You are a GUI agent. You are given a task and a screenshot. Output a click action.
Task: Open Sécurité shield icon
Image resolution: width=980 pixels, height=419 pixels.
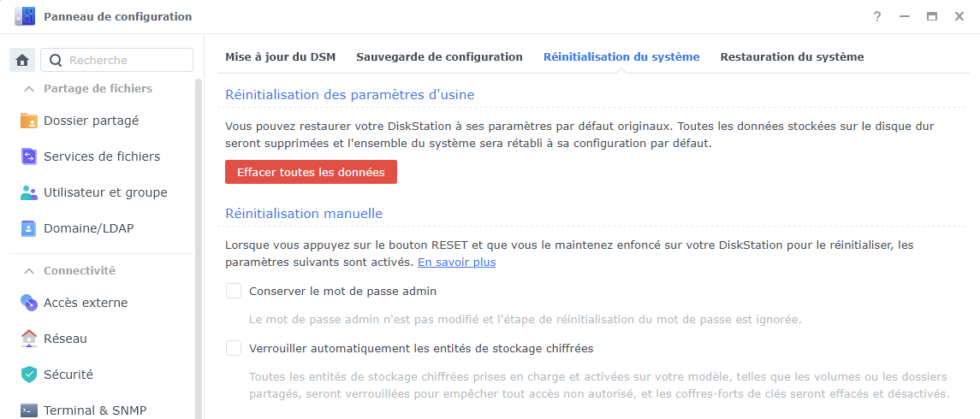pyautogui.click(x=29, y=375)
